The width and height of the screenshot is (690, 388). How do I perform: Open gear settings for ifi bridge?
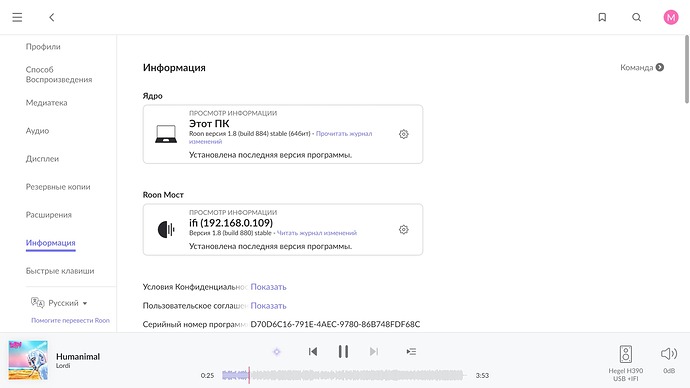click(x=404, y=230)
